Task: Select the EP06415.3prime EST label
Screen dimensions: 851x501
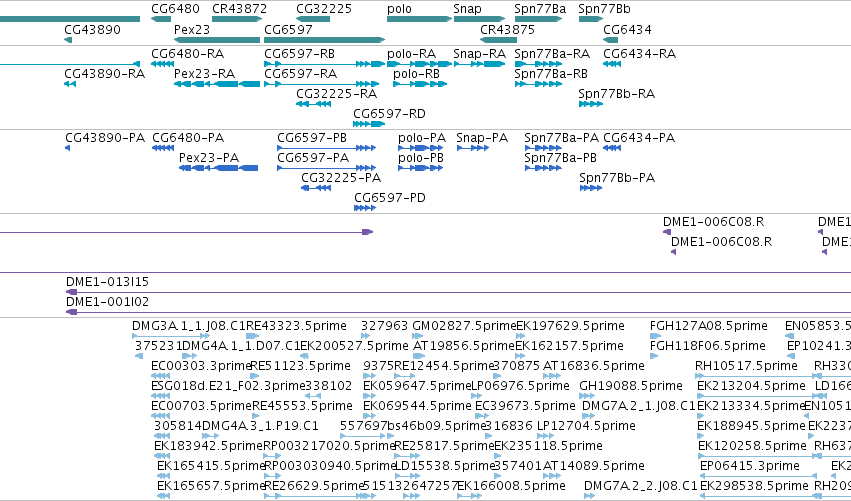Action: click(750, 467)
